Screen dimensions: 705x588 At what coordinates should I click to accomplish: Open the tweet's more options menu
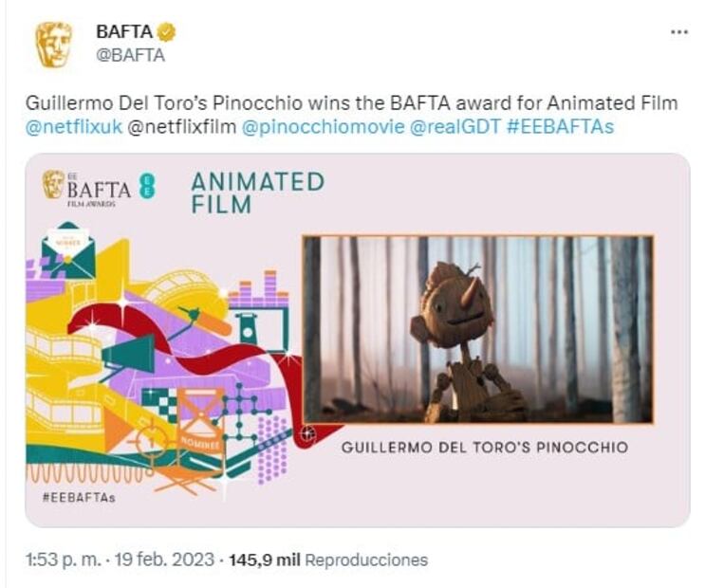point(678,32)
